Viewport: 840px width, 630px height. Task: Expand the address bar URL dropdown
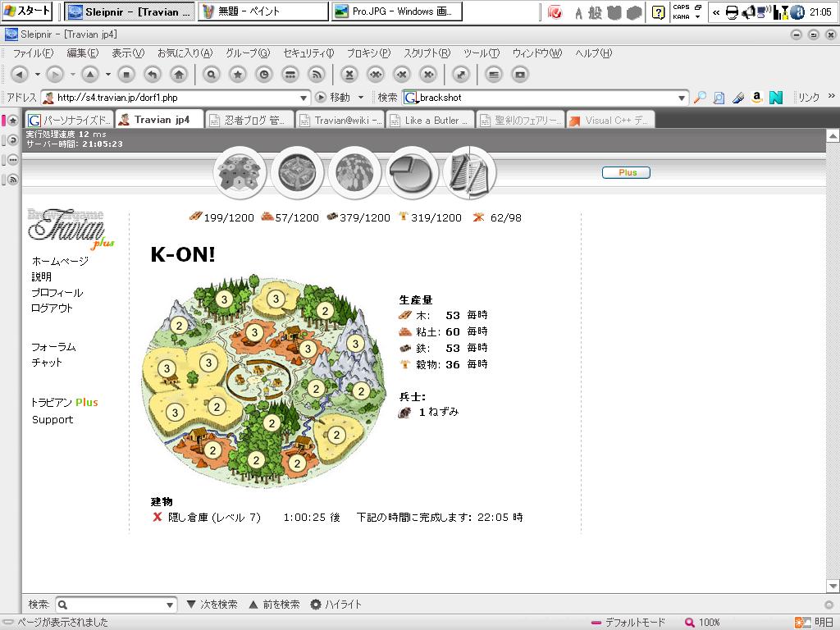coord(304,98)
